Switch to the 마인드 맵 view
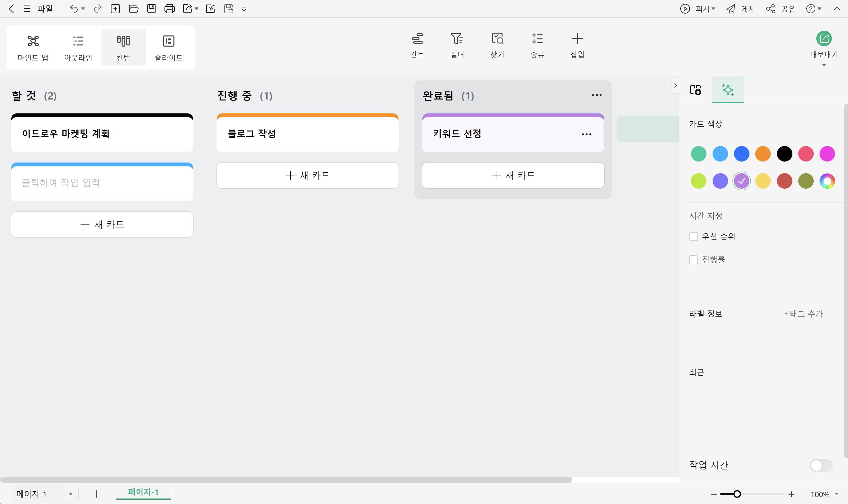Screen dimensions: 848x504 [33, 47]
